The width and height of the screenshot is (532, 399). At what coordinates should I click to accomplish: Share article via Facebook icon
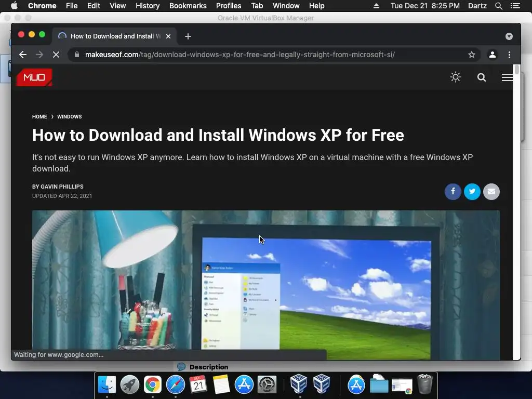tap(453, 192)
